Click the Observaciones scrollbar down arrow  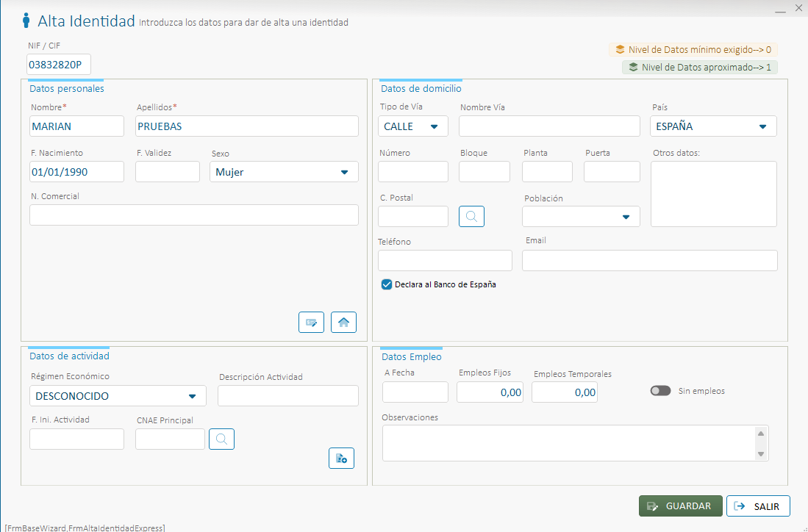tap(761, 453)
